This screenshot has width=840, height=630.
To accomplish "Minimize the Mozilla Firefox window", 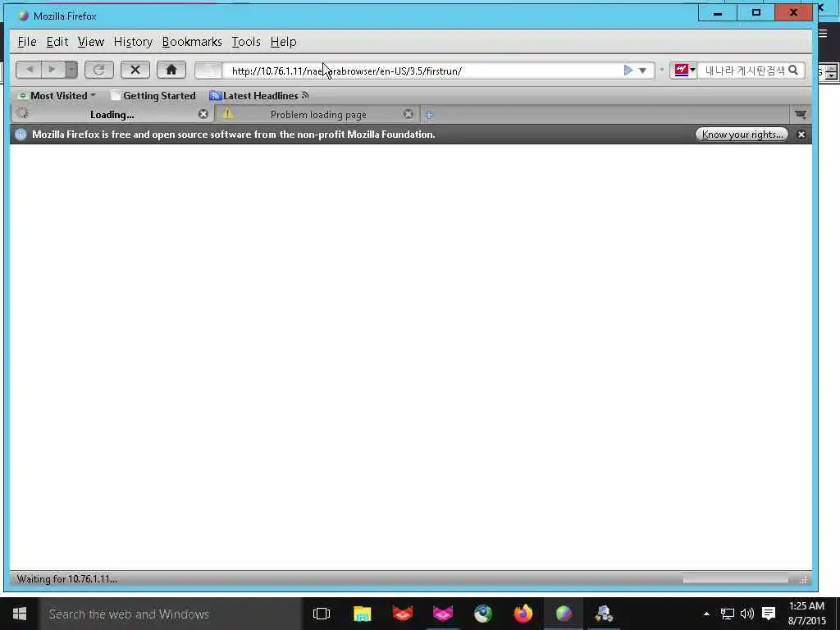I will (718, 13).
